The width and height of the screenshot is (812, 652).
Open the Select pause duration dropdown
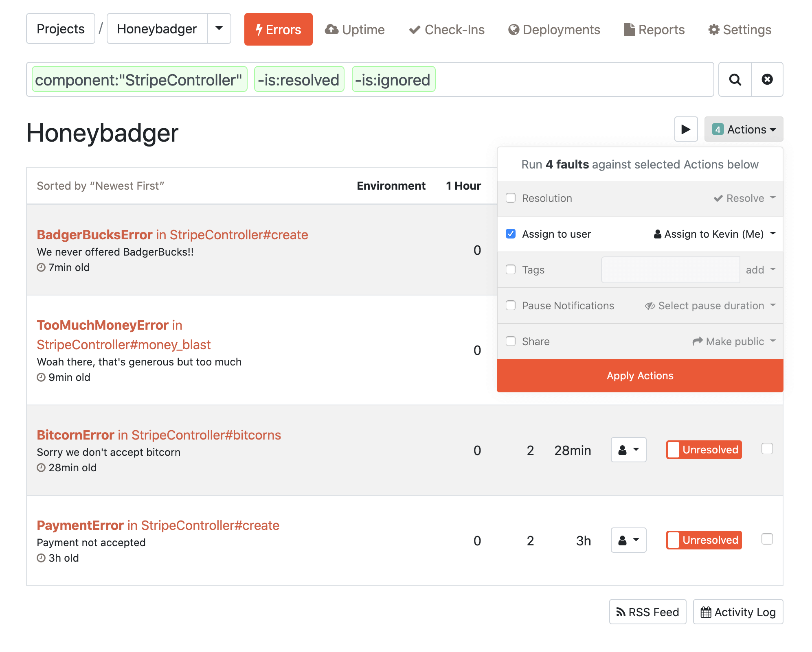tap(710, 306)
